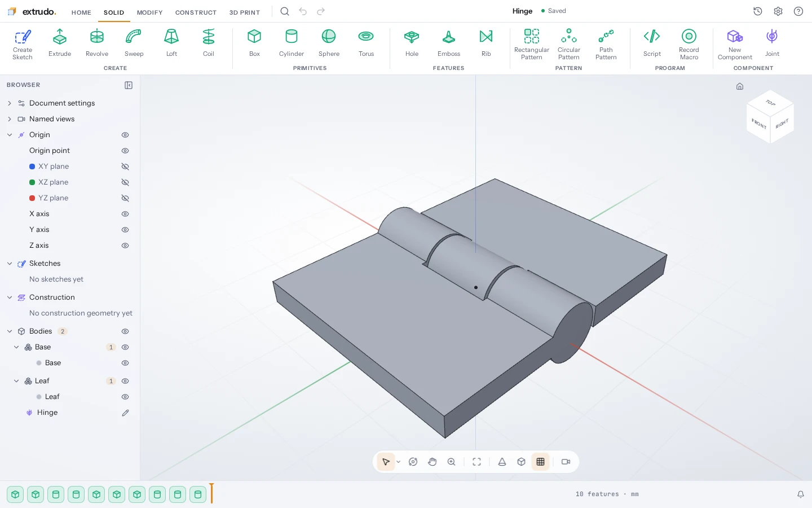Unhide the YZ plane
The image size is (812, 508).
point(125,198)
